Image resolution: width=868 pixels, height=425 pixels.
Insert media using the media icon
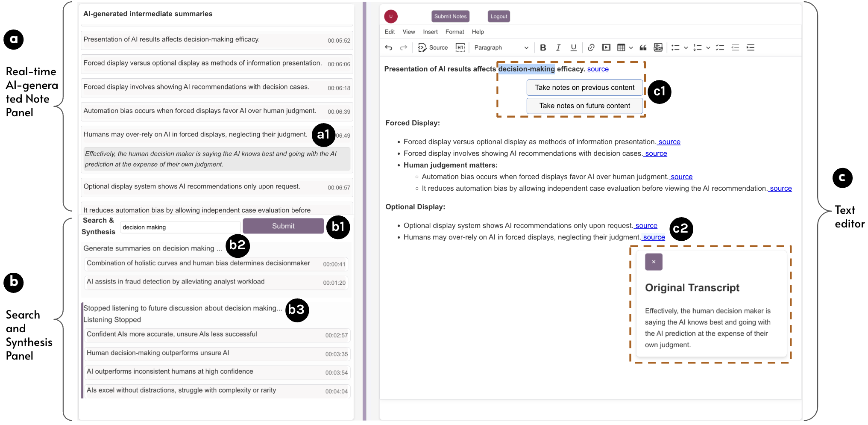606,47
